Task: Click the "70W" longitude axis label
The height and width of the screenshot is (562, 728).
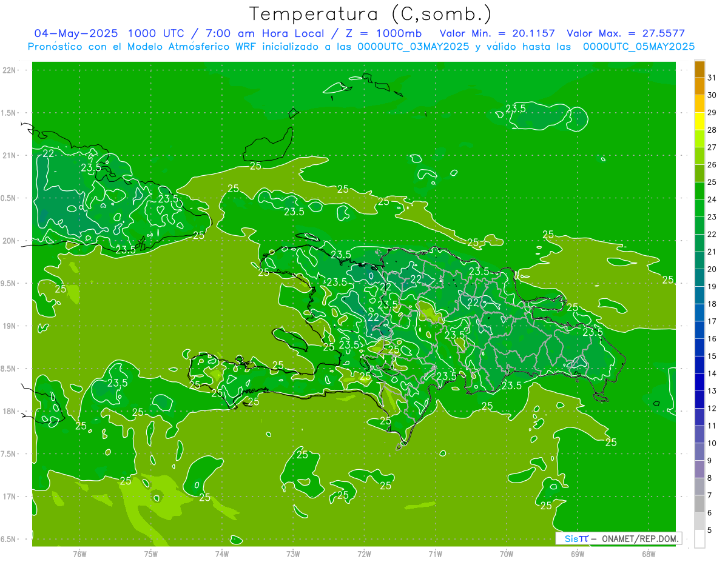Action: click(506, 554)
